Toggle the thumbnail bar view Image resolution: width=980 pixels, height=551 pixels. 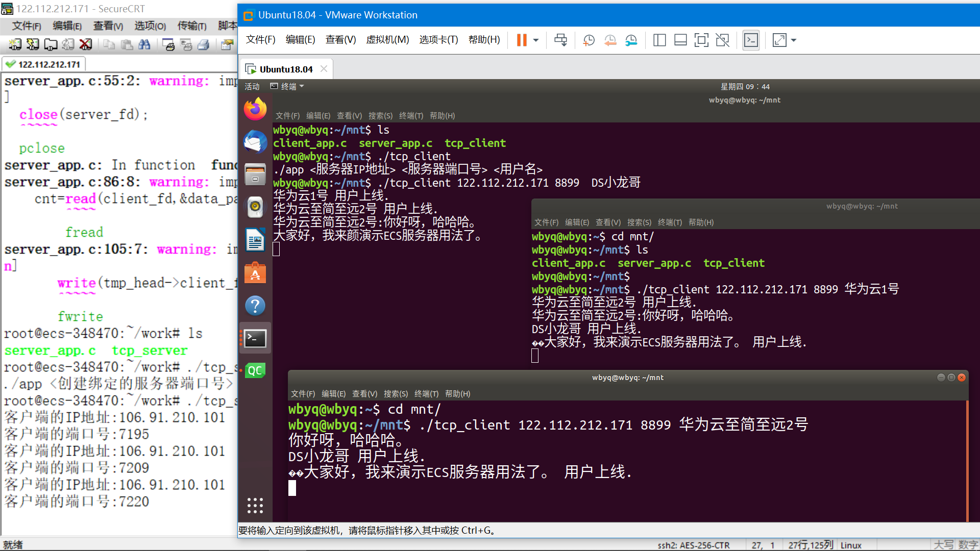[680, 40]
